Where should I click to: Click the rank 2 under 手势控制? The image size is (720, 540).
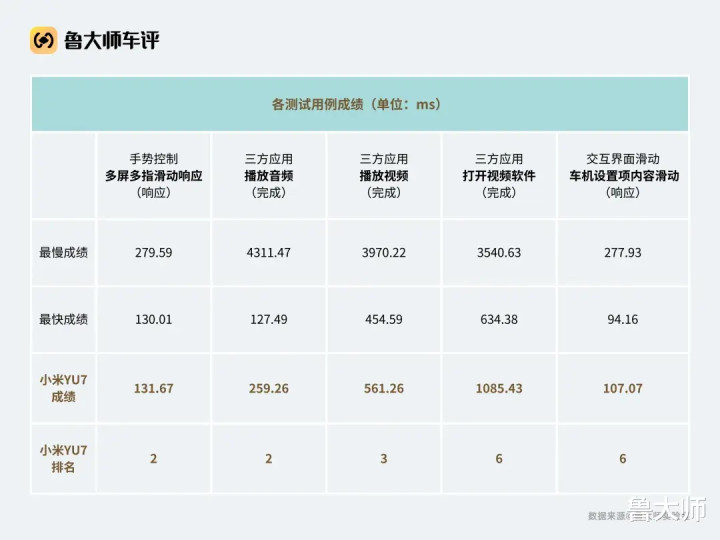tap(154, 459)
